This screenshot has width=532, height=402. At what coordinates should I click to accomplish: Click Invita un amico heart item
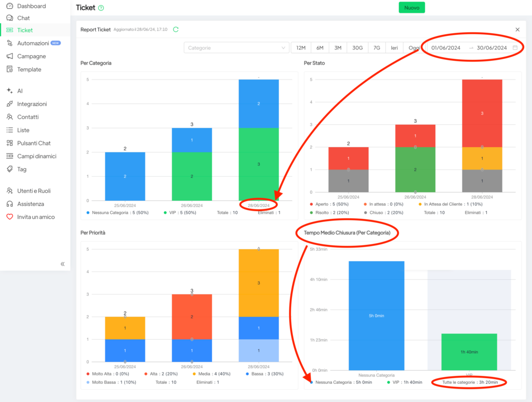(x=35, y=217)
